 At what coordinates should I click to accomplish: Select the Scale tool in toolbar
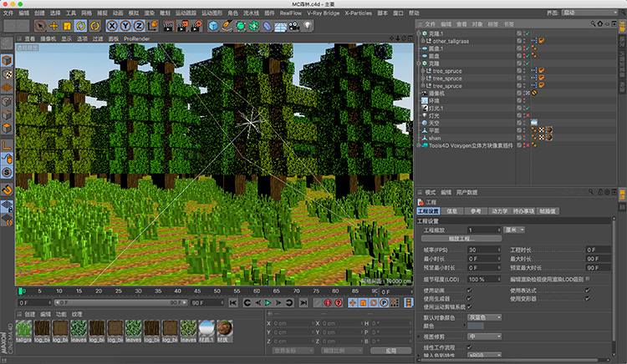pos(67,26)
